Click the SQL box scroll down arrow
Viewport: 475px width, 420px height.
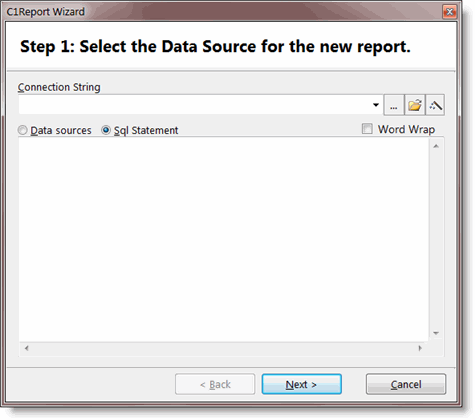[436, 333]
